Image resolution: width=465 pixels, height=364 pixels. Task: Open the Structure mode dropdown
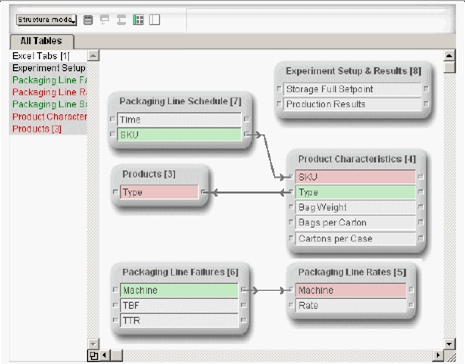click(x=46, y=20)
